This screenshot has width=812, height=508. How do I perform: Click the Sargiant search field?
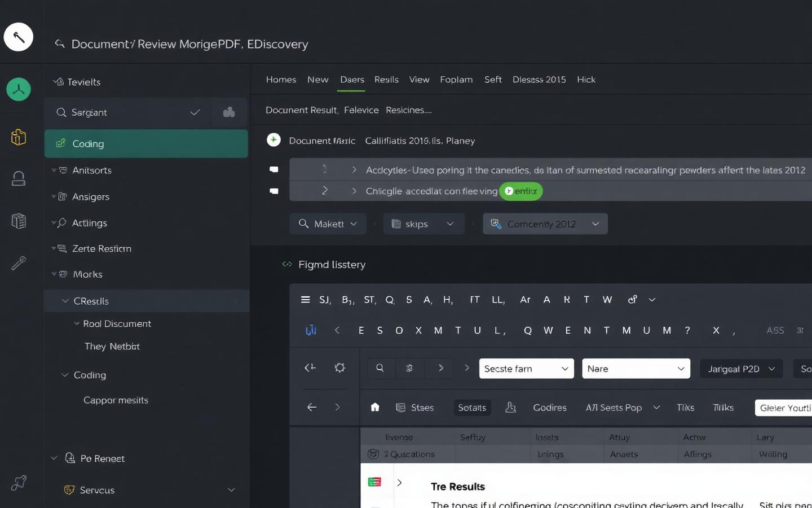coord(128,112)
